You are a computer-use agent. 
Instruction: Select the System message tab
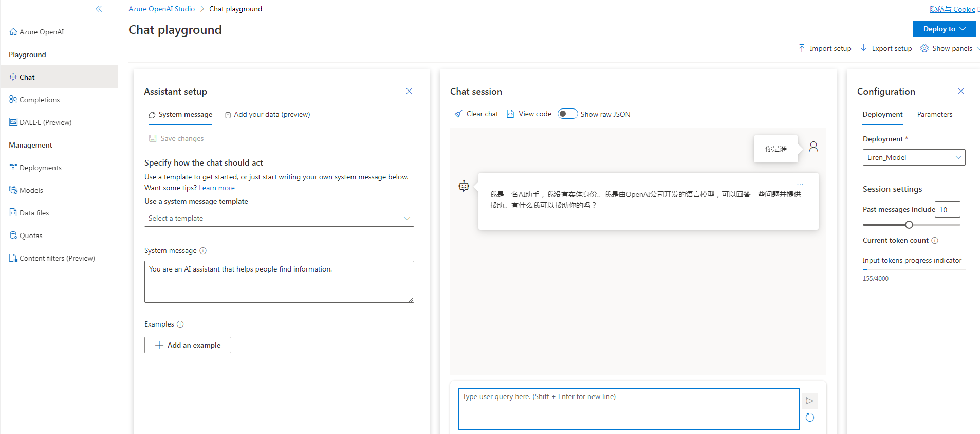point(180,115)
